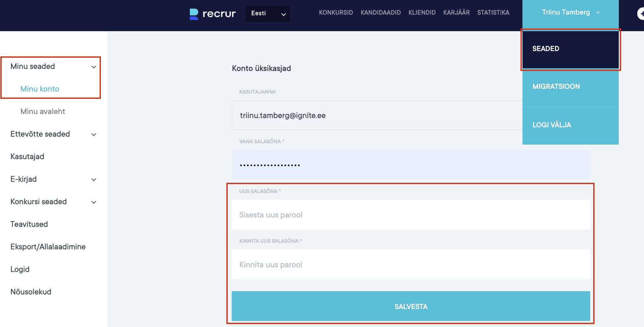The height and width of the screenshot is (327, 644).
Task: Click LOGI VÄLJA to log out
Action: [x=570, y=125]
